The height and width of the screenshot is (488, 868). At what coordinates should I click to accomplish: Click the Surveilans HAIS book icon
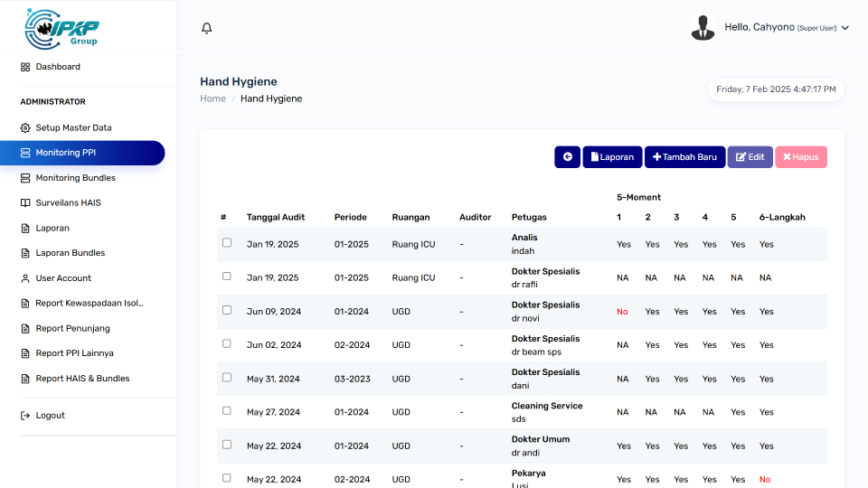click(x=25, y=203)
